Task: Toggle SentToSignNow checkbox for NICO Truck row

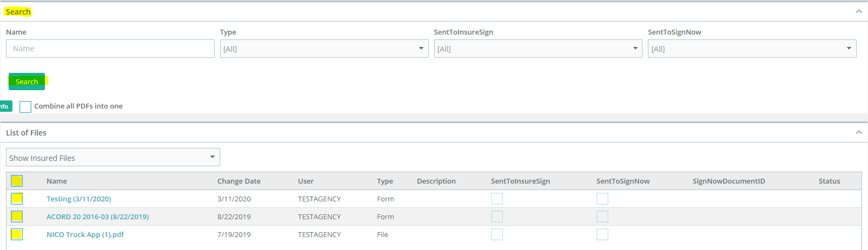Action: point(602,234)
